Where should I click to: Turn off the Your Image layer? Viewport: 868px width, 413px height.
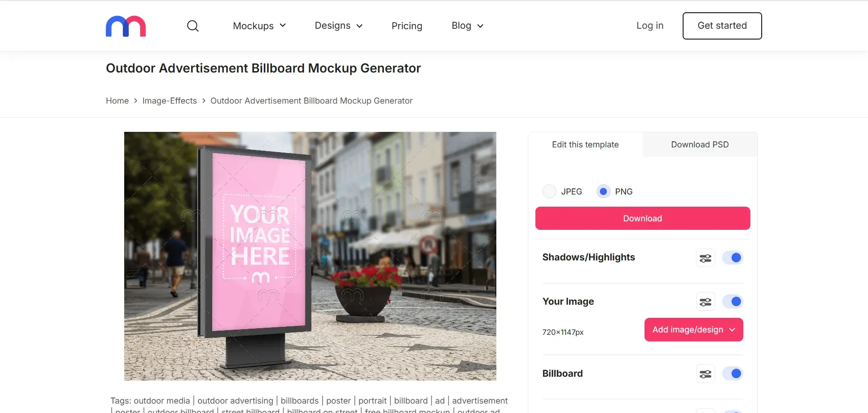(x=732, y=301)
